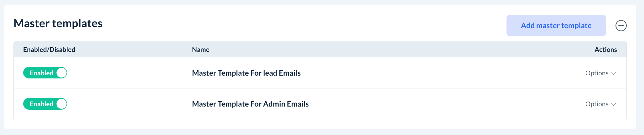Screen dimensions: 644x135
Task: Click the Master templates heading
Action: point(58,23)
